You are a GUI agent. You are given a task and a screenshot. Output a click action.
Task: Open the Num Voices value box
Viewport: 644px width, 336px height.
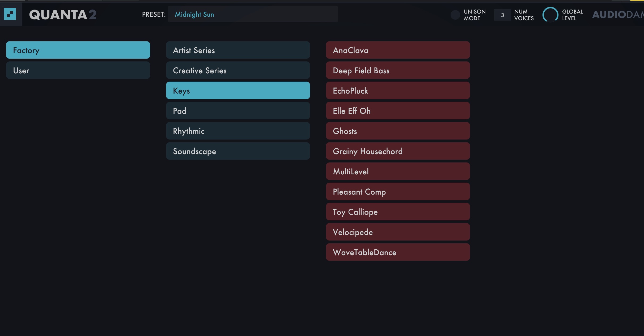point(502,15)
